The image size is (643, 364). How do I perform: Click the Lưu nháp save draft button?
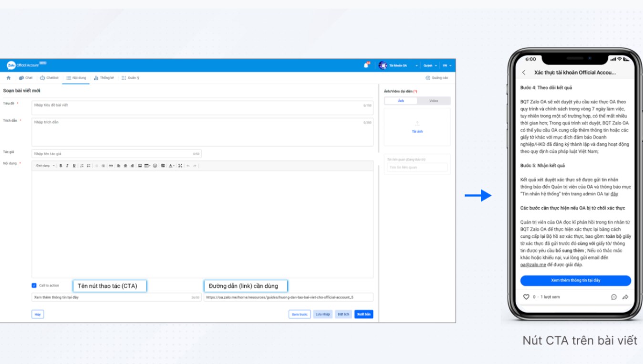pos(322,314)
